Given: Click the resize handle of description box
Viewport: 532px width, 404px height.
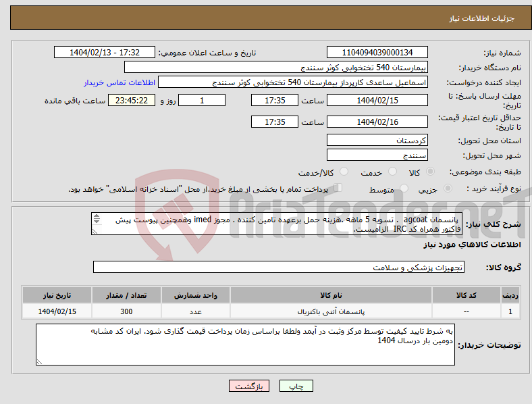Looking at the screenshot, I should 95,232.
